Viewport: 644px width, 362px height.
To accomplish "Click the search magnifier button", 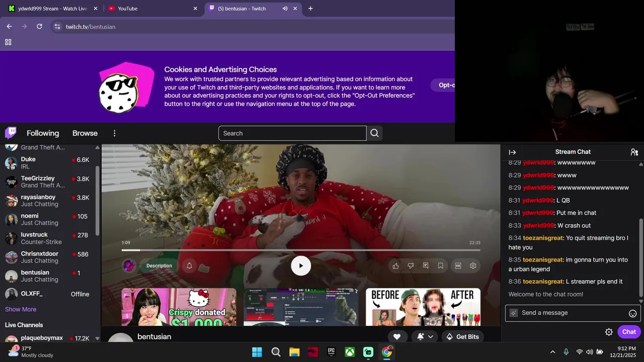I will [x=374, y=133].
